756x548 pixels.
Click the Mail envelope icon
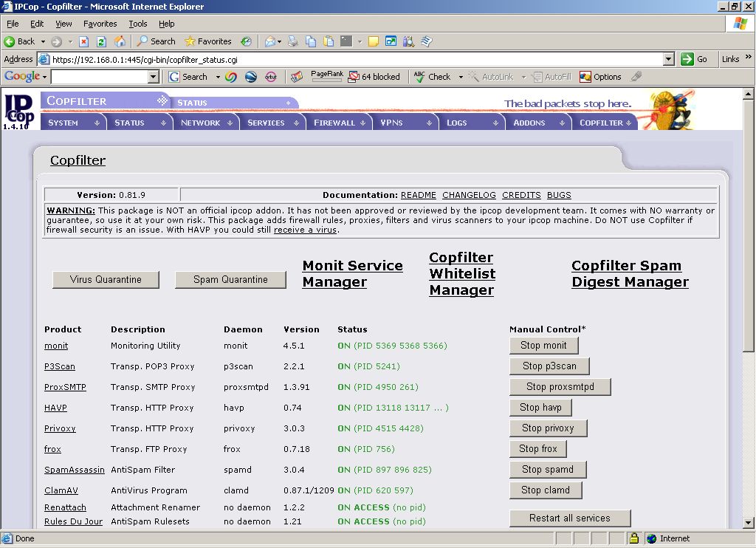tap(269, 41)
